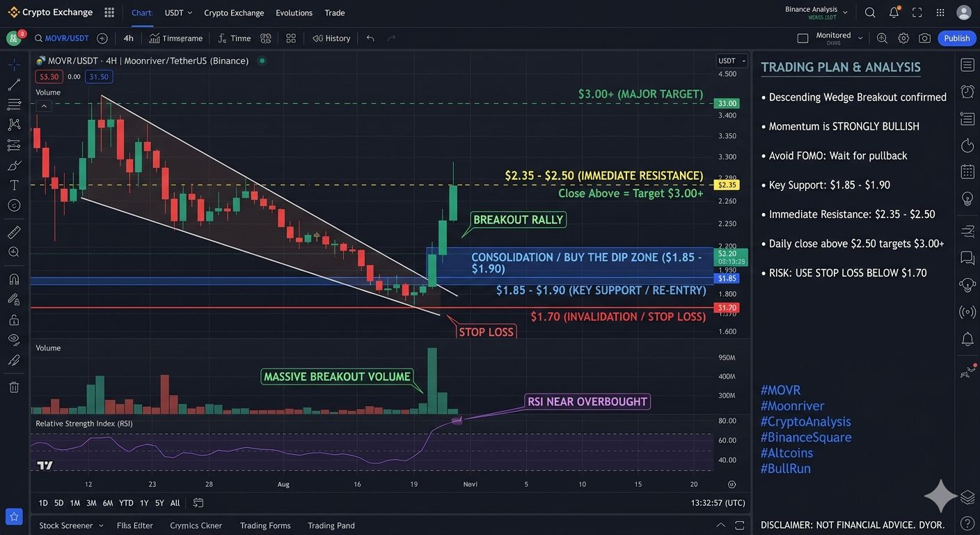This screenshot has width=980, height=535.
Task: Select the YTD time range
Action: [x=126, y=503]
